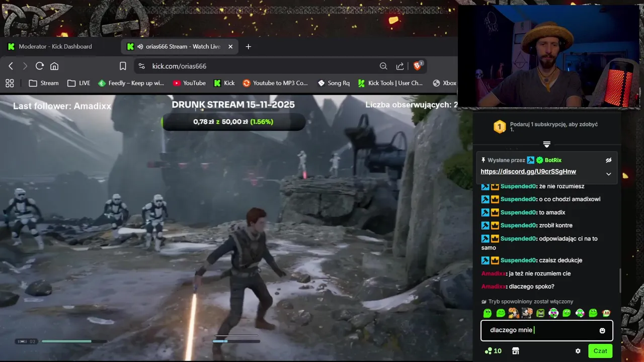Click the donation goal progress bar

233,122
